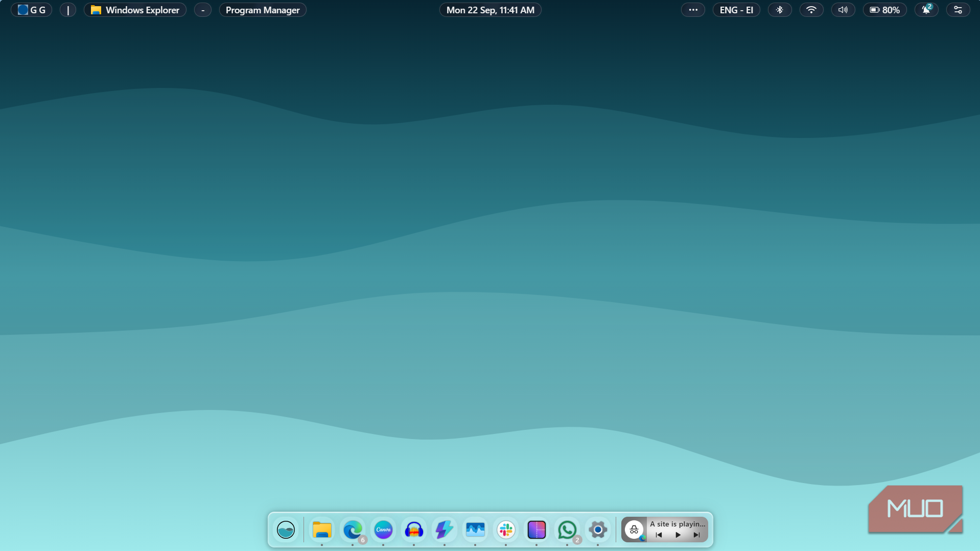Click the incognito media source thumbnail
The width and height of the screenshot is (980, 551).
point(634,530)
